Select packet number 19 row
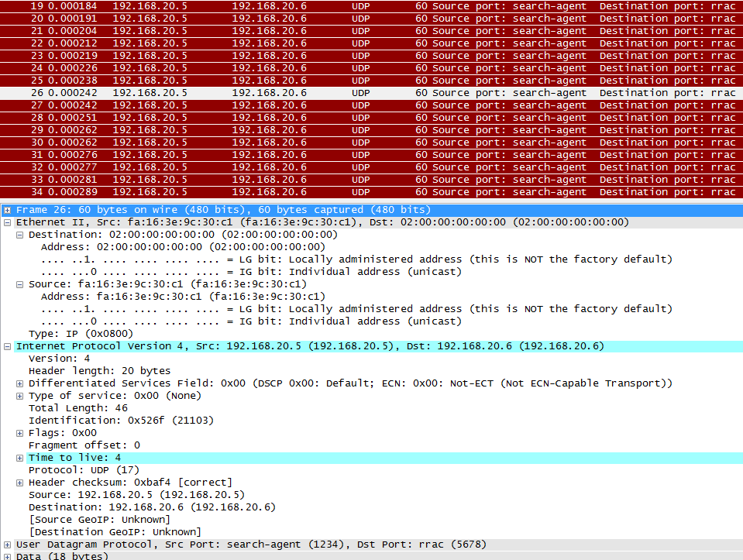The height and width of the screenshot is (560, 743). click(x=372, y=6)
